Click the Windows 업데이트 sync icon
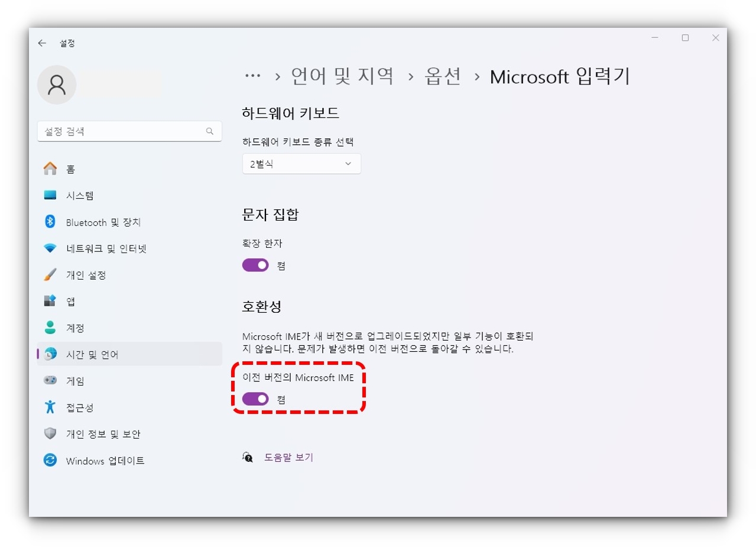Screen dimensions: 756x547 [x=50, y=460]
